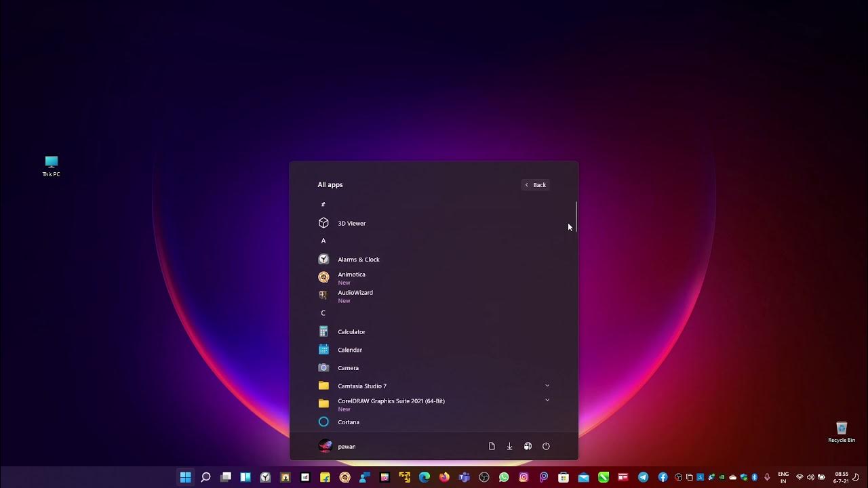Open AudioWizard
Viewport: 868px width, 488px height.
click(434, 296)
